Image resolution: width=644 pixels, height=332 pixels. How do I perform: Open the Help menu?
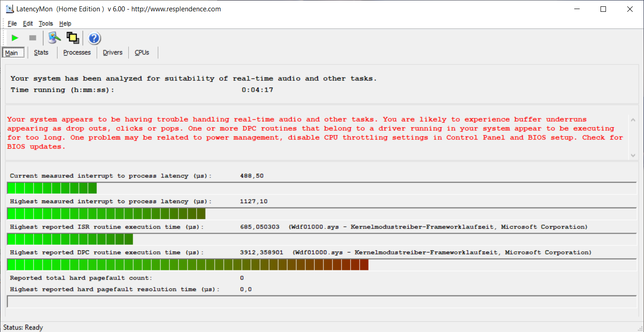point(65,24)
